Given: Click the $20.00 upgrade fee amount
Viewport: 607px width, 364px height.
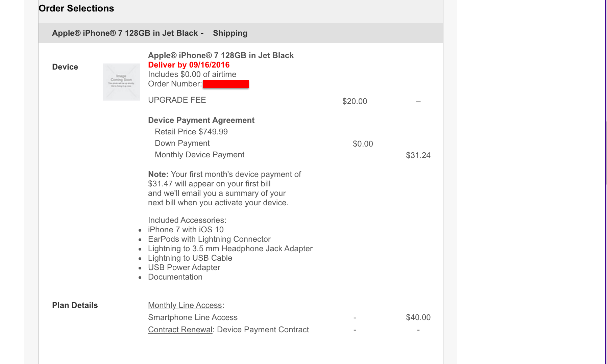Looking at the screenshot, I should point(355,101).
